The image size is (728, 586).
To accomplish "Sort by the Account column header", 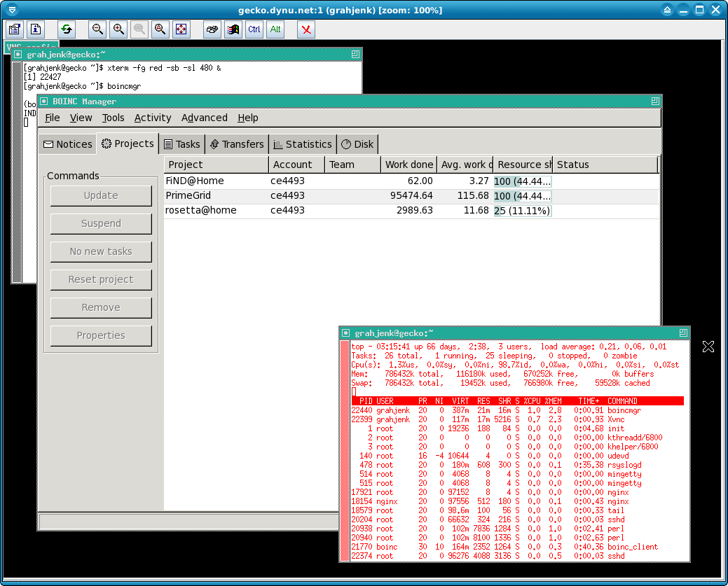I will (x=296, y=165).
